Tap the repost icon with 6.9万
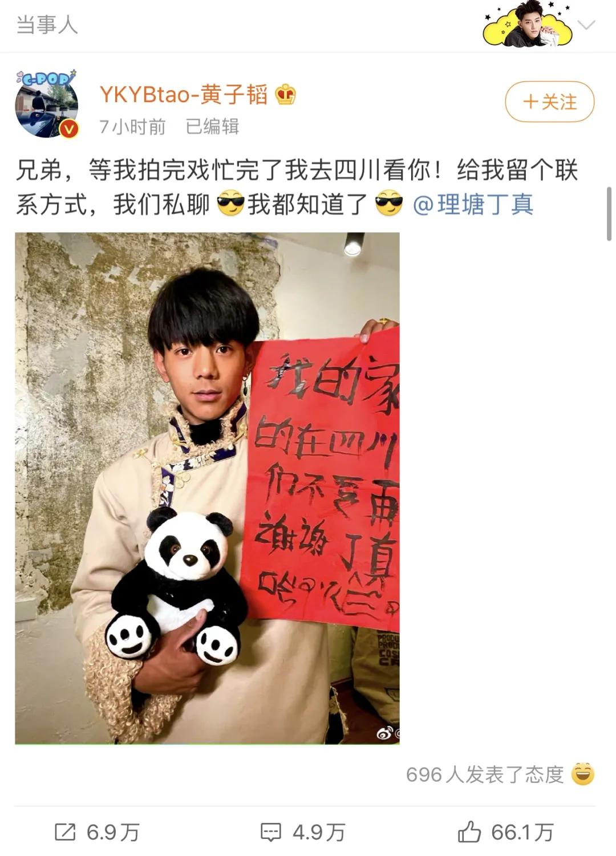 pos(65,832)
